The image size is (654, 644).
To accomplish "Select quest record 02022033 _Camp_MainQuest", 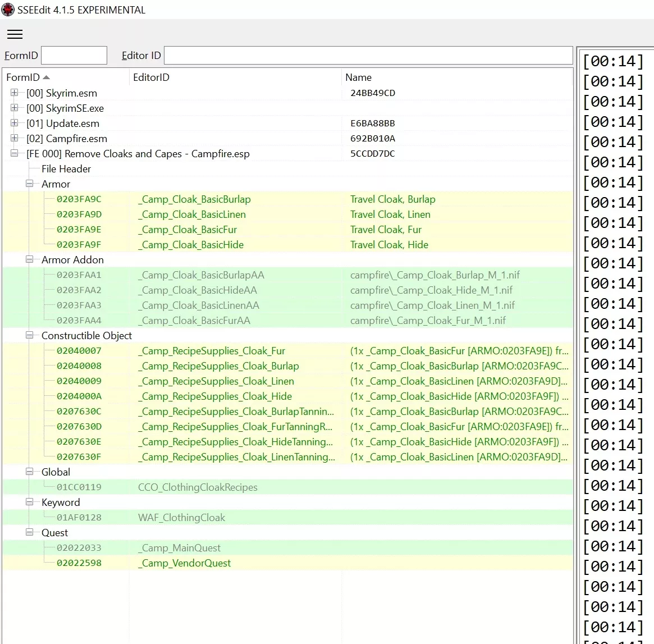I will coord(288,547).
